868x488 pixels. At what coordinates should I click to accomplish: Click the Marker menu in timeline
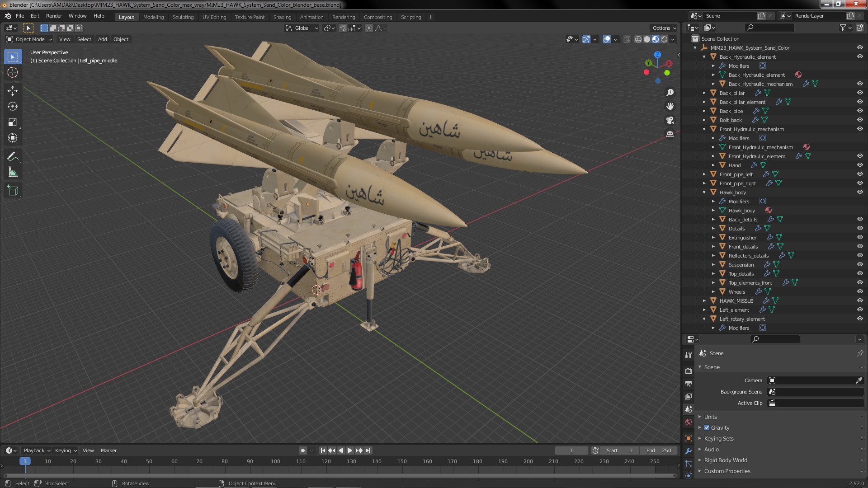pyautogui.click(x=108, y=450)
